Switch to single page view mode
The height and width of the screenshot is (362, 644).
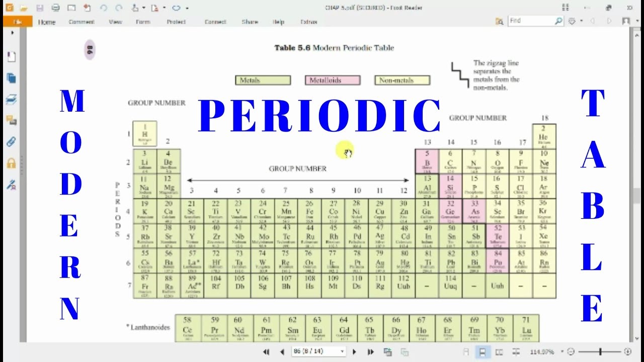click(466, 352)
